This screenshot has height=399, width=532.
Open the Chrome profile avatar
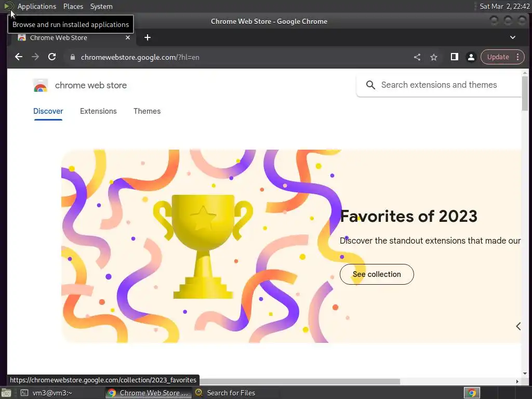471,57
